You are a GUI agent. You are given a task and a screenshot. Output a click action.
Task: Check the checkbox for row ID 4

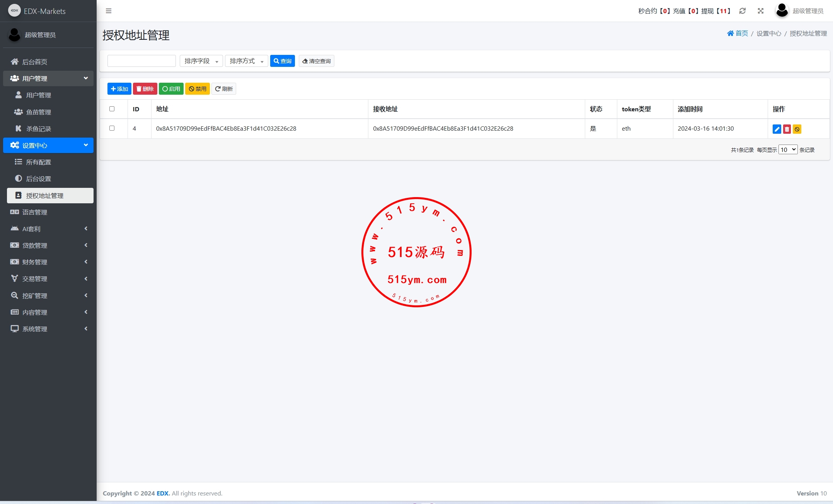point(112,128)
